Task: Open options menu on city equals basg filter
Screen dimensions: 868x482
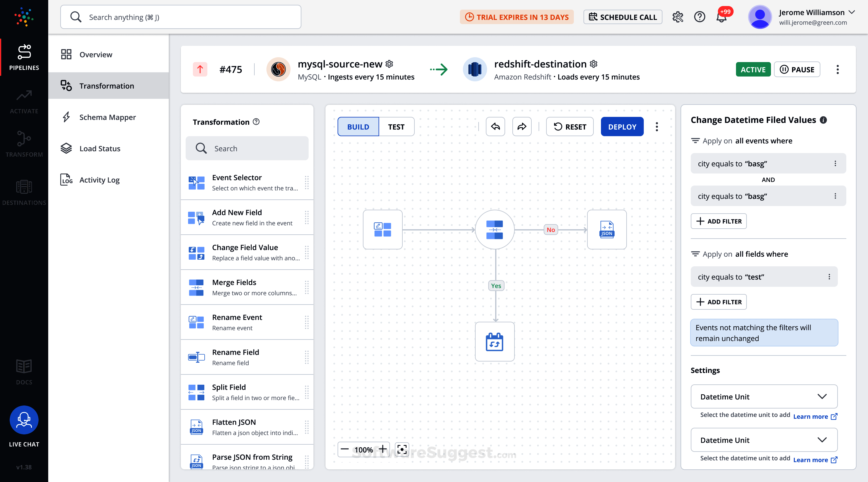Action: point(836,164)
